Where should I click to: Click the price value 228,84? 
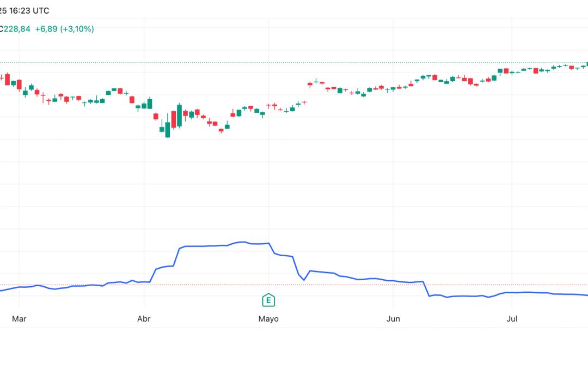16,29
